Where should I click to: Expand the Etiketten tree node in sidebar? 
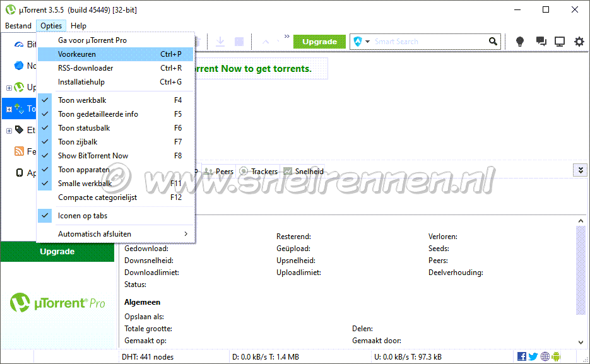[x=9, y=131]
